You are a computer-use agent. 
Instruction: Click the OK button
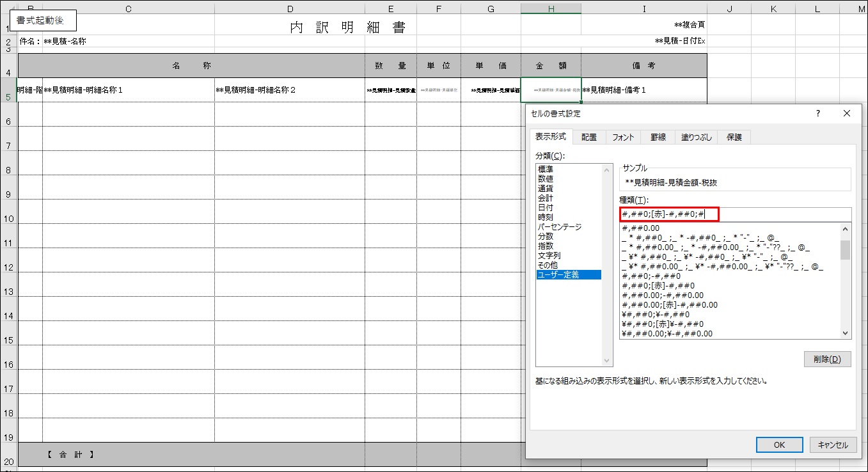point(779,444)
